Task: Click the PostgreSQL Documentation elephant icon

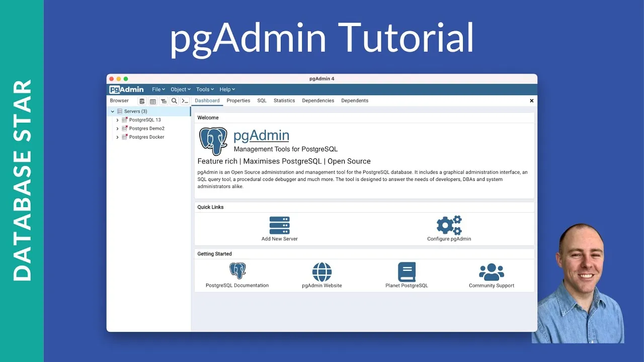Action: (237, 271)
